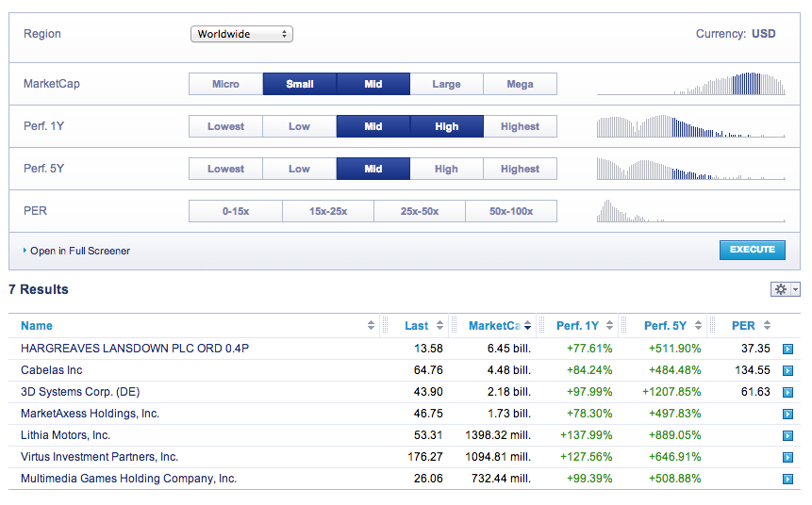The width and height of the screenshot is (812, 505).
Task: Click the EXECUTE button
Action: (752, 250)
